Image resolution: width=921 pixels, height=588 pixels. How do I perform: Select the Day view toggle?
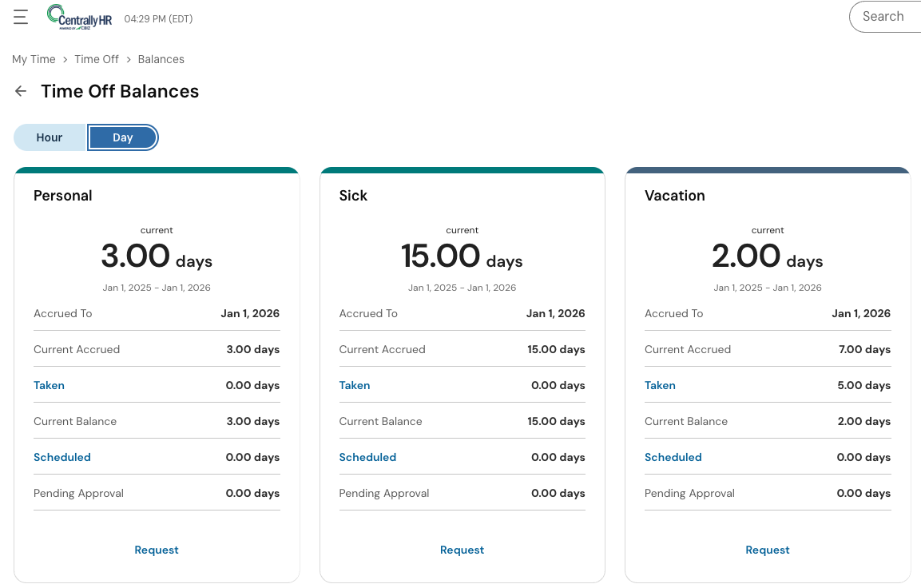click(122, 137)
